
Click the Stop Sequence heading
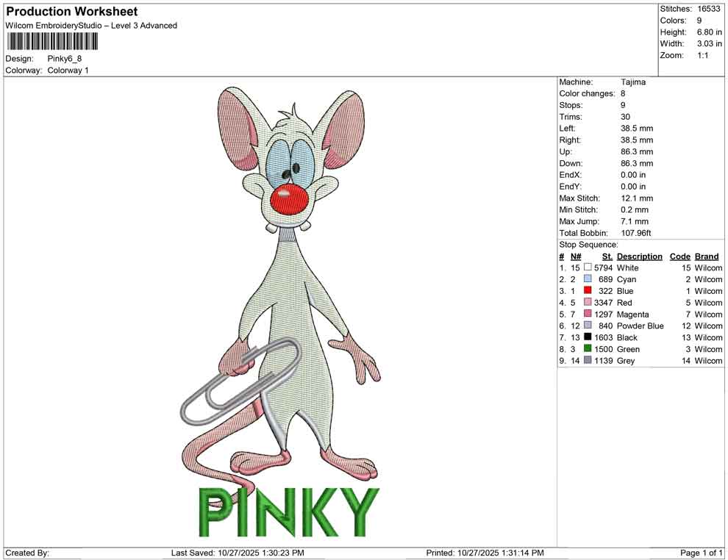(589, 245)
